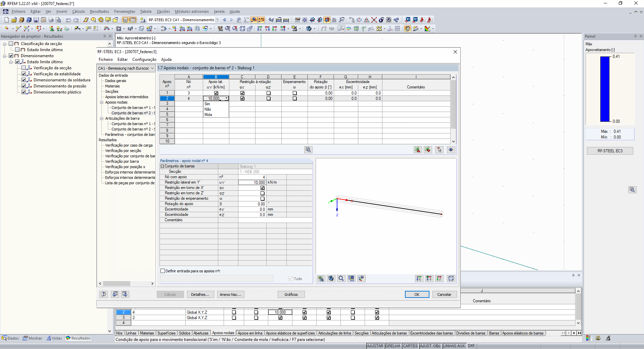The image size is (644, 349).
Task: Enable the Classificação da secção checkbox
Action: pyautogui.click(x=11, y=44)
